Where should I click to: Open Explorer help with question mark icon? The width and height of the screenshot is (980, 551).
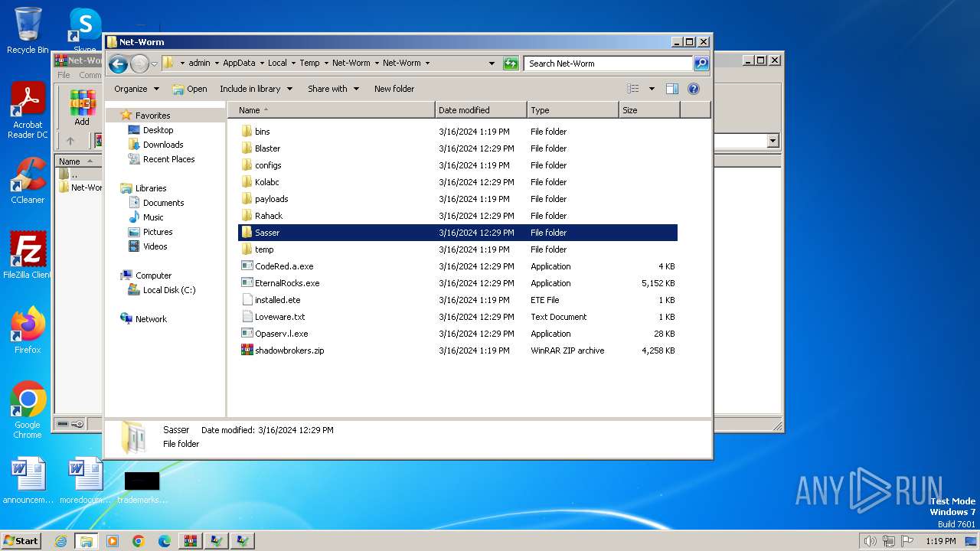pos(694,89)
